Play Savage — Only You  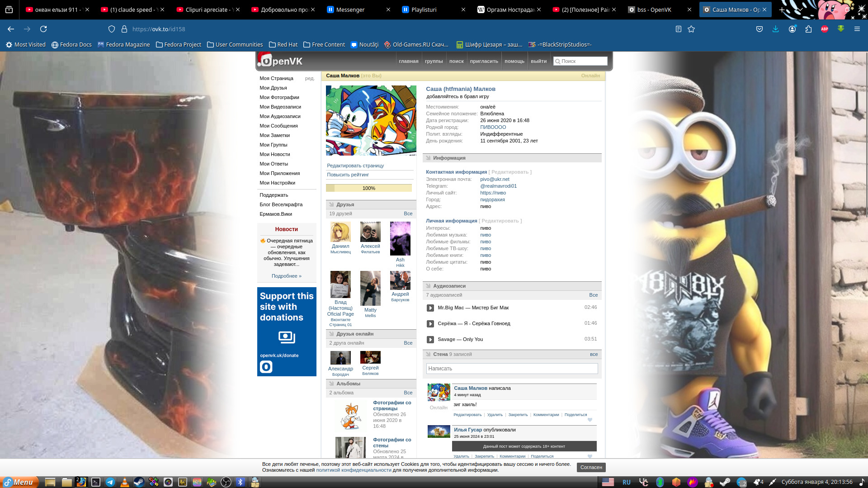(x=430, y=340)
